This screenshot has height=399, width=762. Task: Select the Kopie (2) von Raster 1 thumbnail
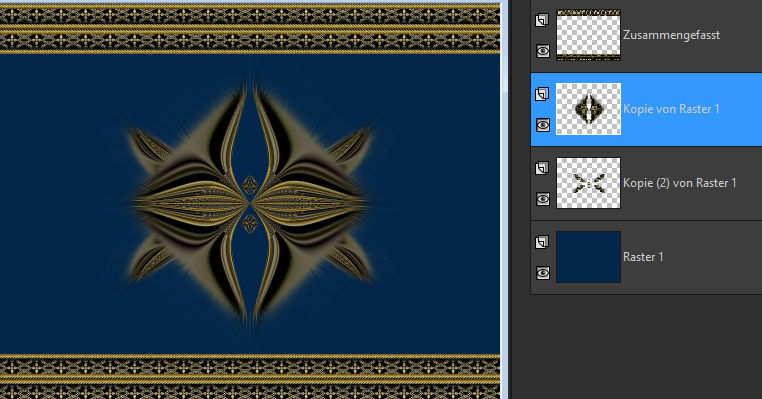tap(589, 183)
